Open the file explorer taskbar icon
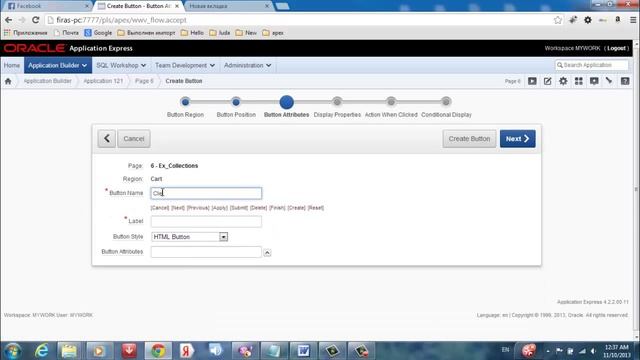Viewport: 640px width, 360px height. 69,351
